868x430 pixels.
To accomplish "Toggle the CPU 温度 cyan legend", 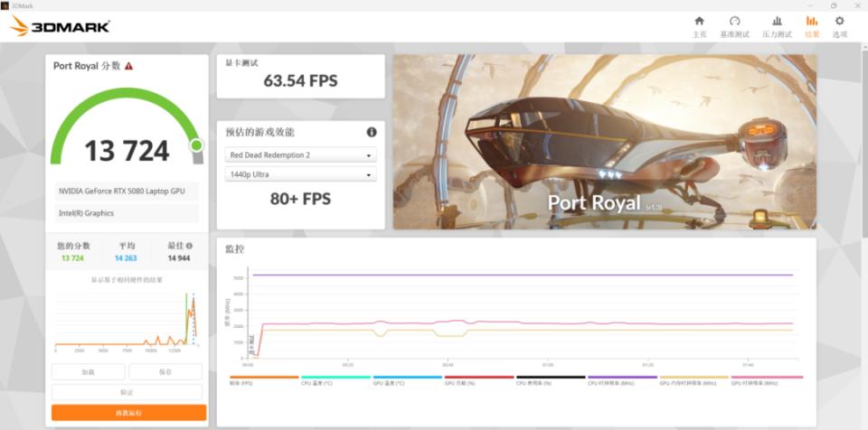I will pyautogui.click(x=336, y=380).
